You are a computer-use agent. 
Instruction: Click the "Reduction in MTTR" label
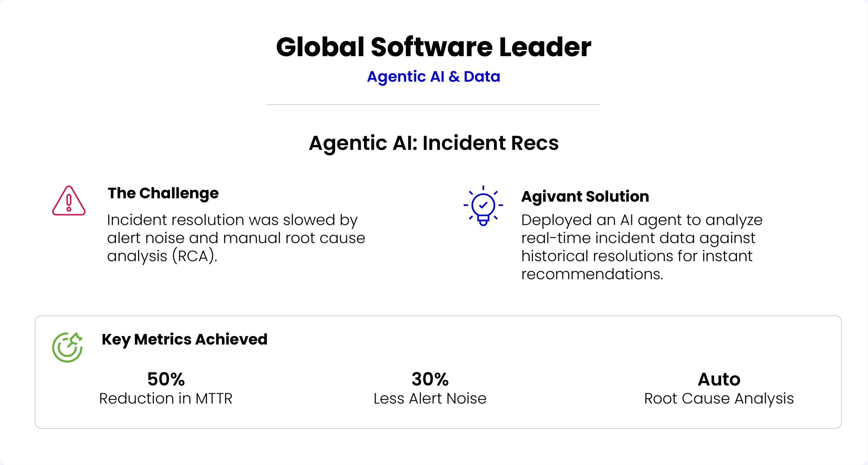point(166,399)
